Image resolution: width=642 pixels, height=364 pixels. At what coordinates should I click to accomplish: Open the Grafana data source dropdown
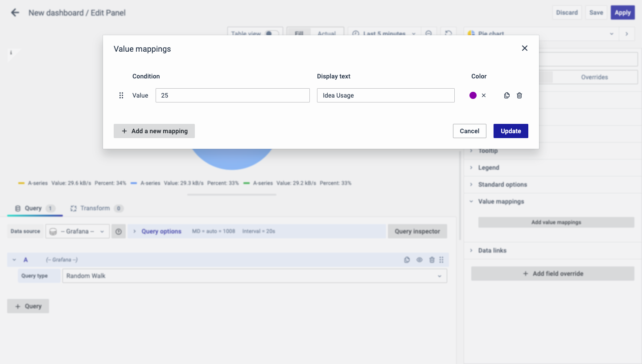[78, 232]
